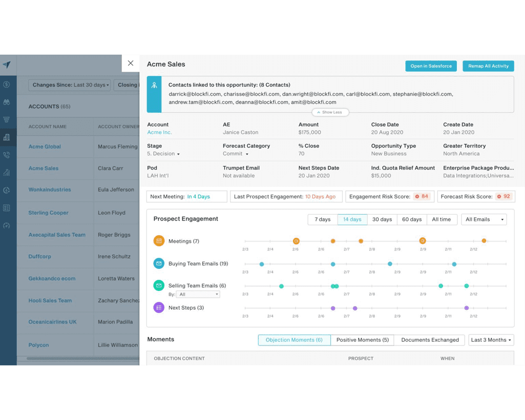525x420 pixels.
Task: Click the speedometer gauge icon in sidebar
Action: point(6,226)
